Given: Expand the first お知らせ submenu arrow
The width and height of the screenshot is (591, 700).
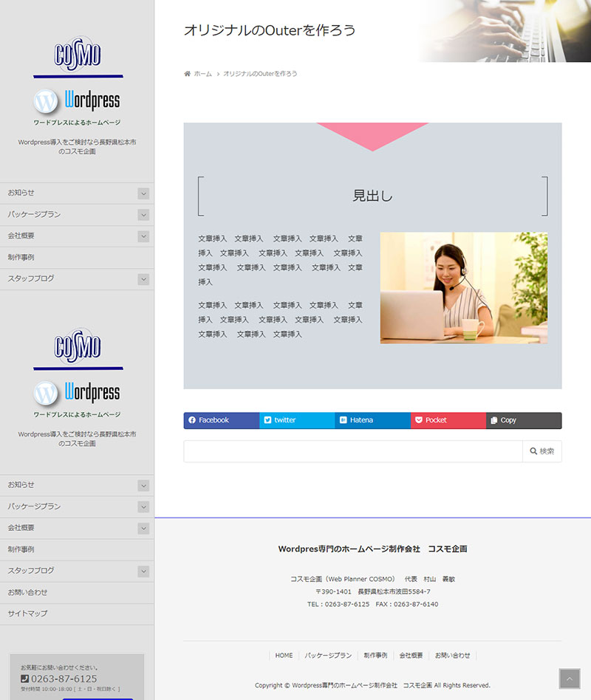Looking at the screenshot, I should pos(143,193).
